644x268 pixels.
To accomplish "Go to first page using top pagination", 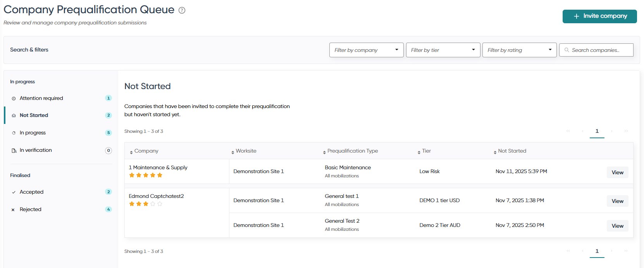I will click(x=568, y=131).
